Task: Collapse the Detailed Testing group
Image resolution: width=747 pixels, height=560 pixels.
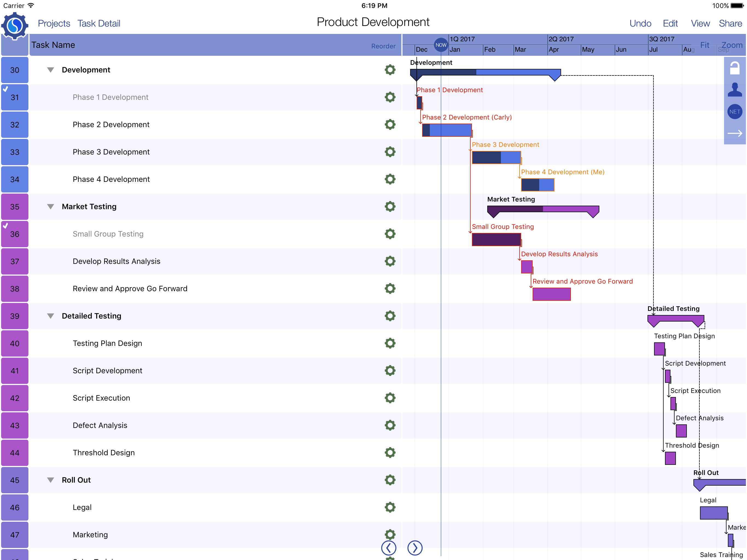Action: [50, 316]
